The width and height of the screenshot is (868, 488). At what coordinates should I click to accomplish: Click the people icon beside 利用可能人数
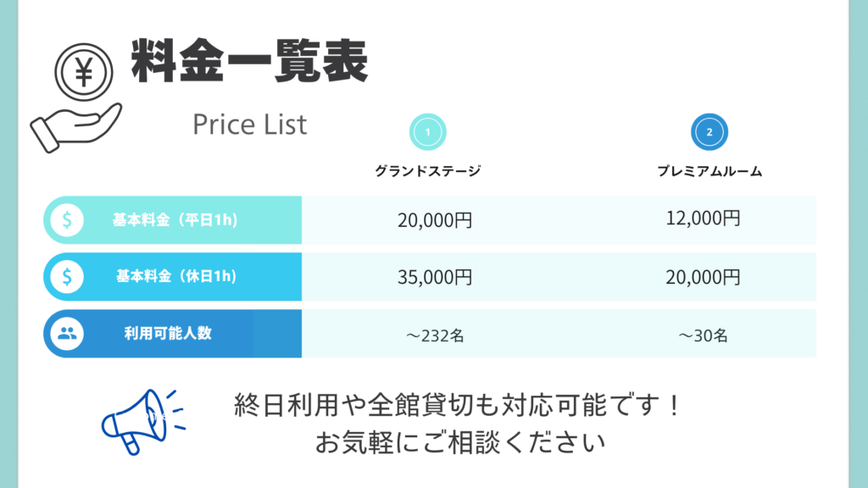[67, 333]
